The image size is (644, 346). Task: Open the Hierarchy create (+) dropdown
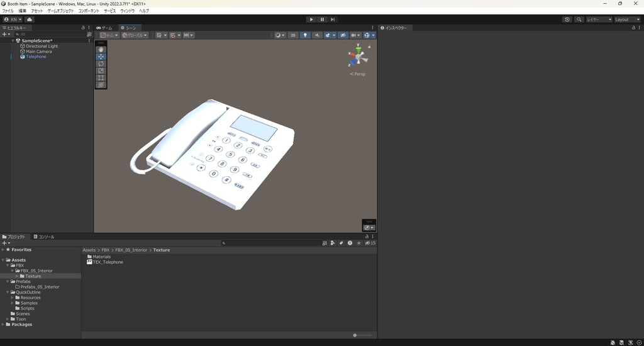tap(6, 35)
